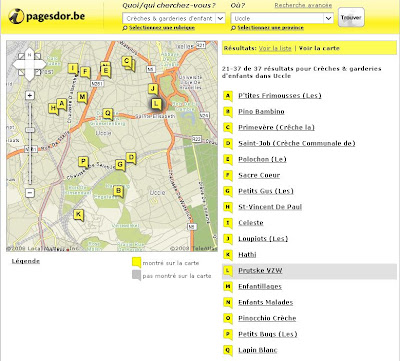Open the 'Lapin Blanc' result
The width and height of the screenshot is (400, 361).
tap(258, 350)
